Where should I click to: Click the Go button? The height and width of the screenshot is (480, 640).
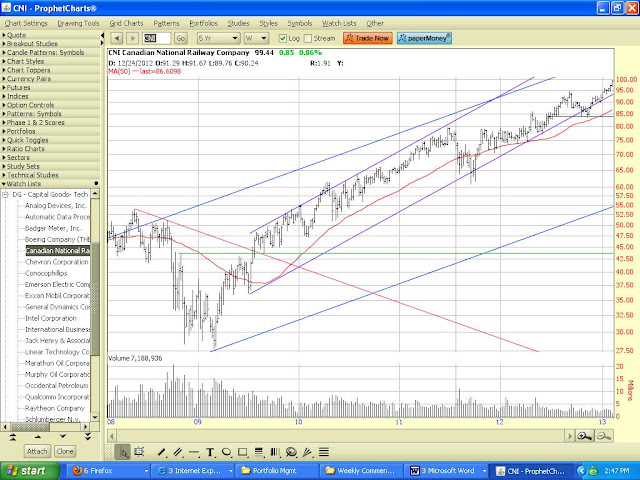coord(181,38)
